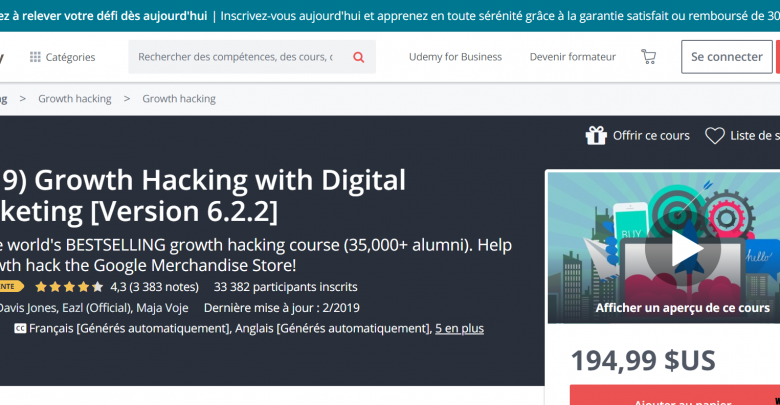Click 33 382 participants inscrits text
Screen dimensions: 780x405
286,287
